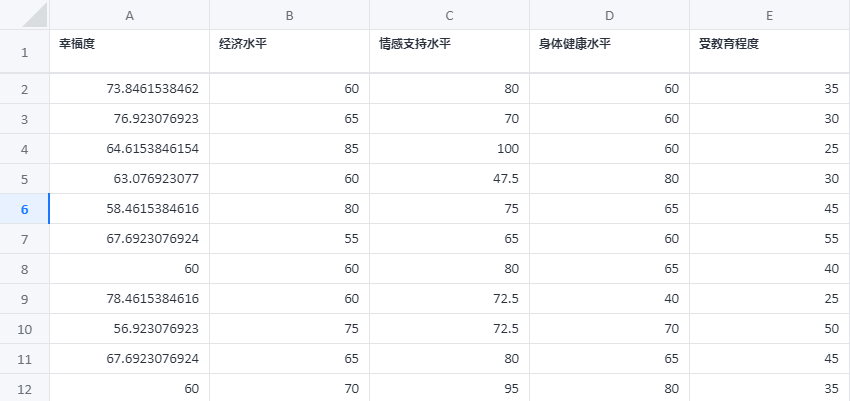Select cell with value 47.5
The width and height of the screenshot is (850, 401).
pyautogui.click(x=449, y=179)
